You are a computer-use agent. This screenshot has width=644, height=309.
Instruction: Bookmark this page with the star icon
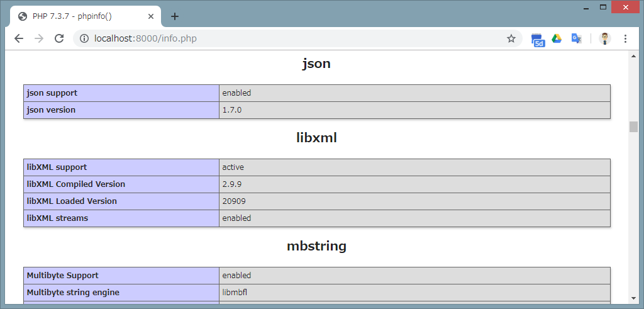point(511,38)
